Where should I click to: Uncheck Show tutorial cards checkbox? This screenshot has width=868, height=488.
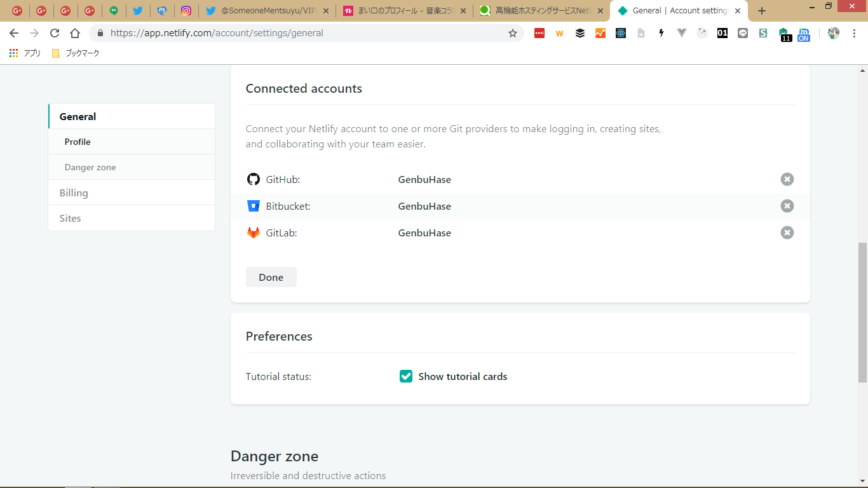tap(406, 376)
